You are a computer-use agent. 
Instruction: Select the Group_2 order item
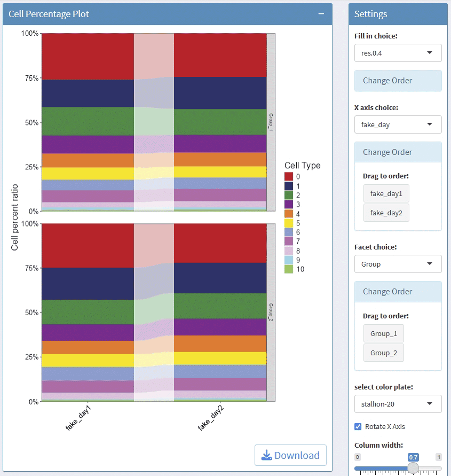pos(384,353)
